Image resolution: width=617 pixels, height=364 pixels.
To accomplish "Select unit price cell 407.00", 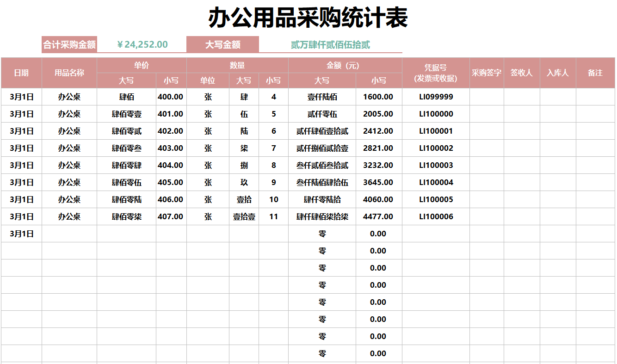I will 171,216.
